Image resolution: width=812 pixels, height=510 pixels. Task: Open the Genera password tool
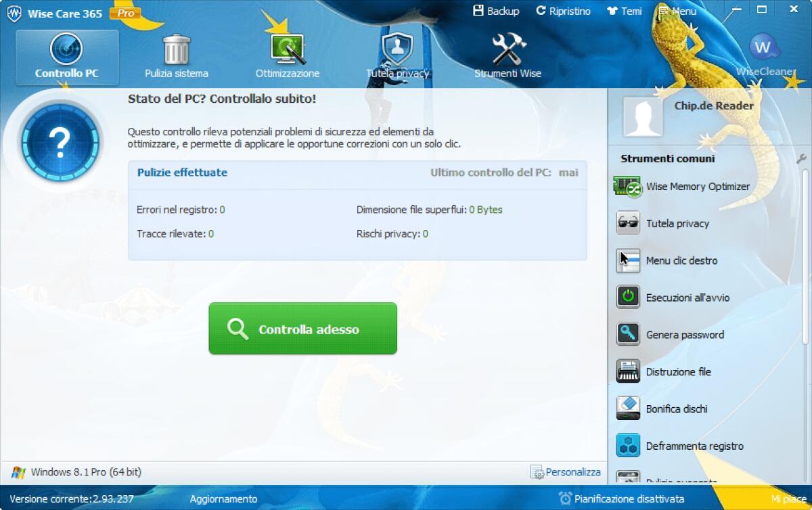[x=683, y=334]
